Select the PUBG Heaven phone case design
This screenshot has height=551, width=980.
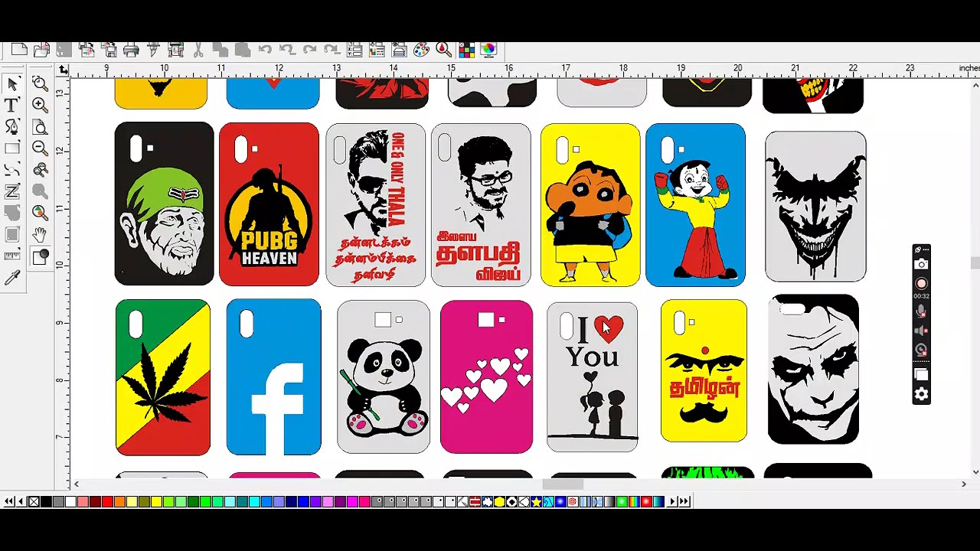(269, 204)
